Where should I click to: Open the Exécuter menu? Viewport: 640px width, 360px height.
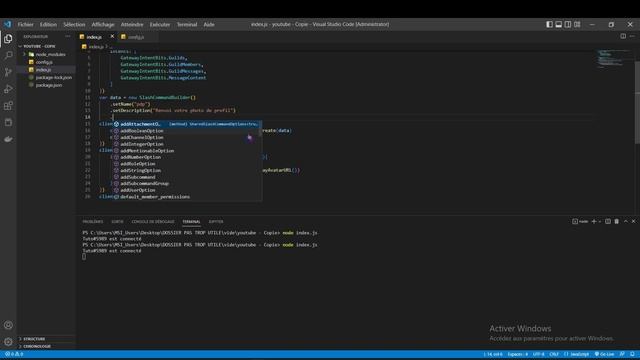coord(160,24)
